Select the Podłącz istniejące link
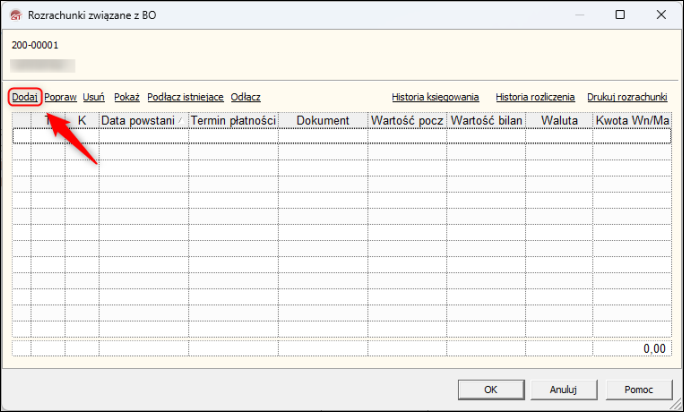This screenshot has height=412, width=684. coord(185,97)
